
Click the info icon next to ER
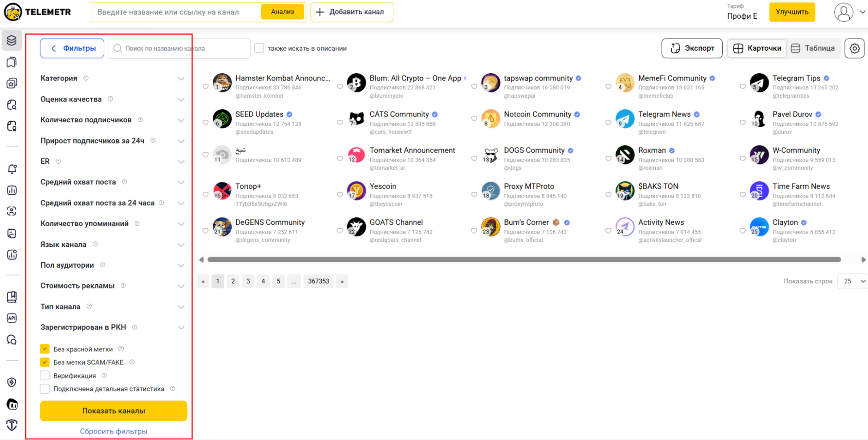tap(58, 161)
